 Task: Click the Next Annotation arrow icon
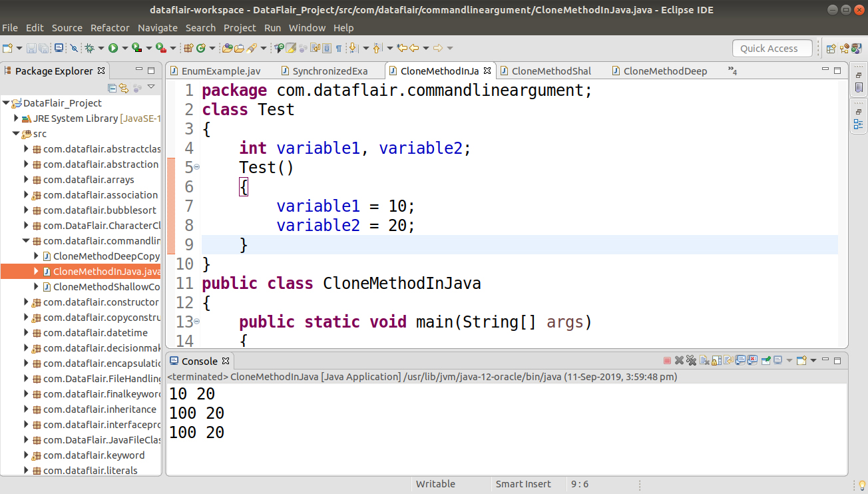pos(353,48)
